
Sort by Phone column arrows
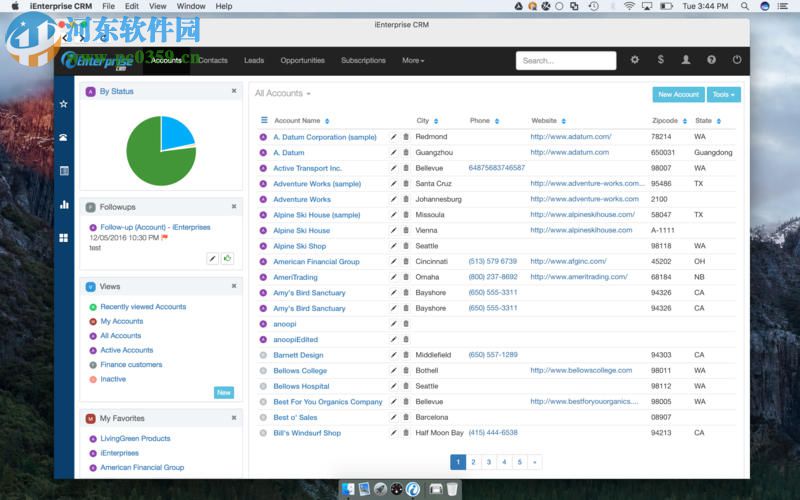pos(496,121)
